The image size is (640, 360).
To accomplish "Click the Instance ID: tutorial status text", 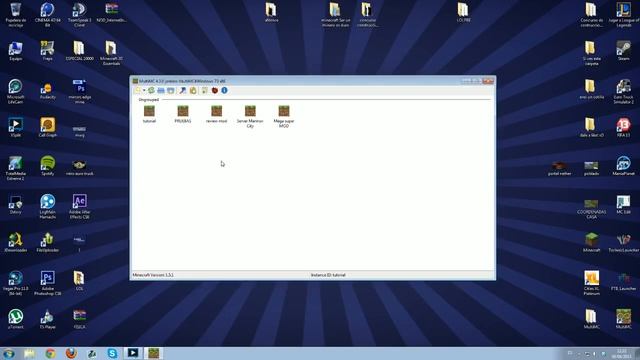I will (x=328, y=275).
